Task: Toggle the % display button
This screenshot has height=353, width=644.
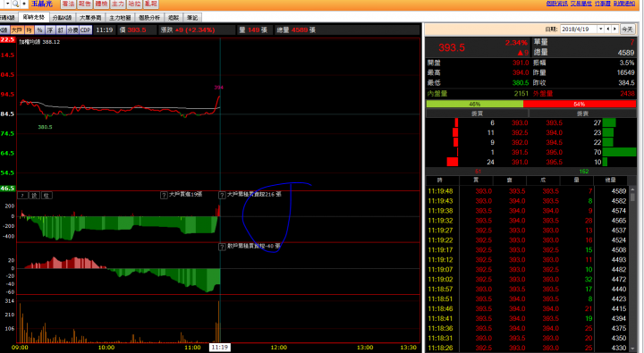Action: pos(39,30)
